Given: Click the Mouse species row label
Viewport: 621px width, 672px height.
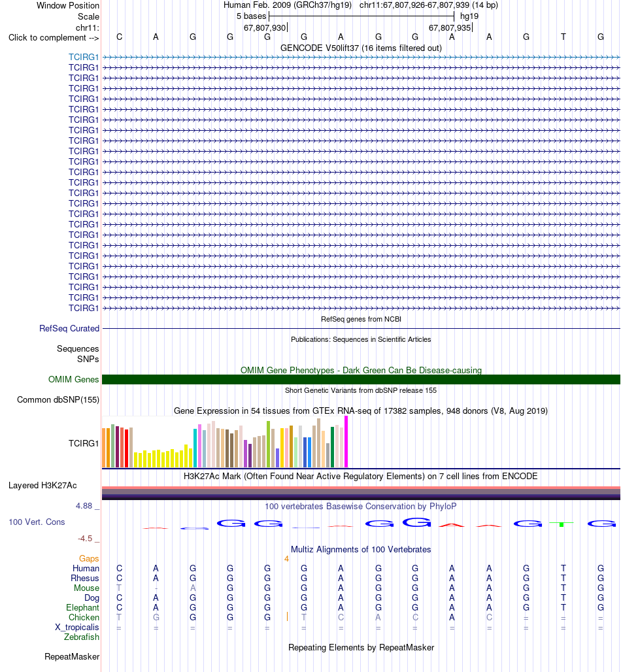Looking at the screenshot, I should point(86,588).
